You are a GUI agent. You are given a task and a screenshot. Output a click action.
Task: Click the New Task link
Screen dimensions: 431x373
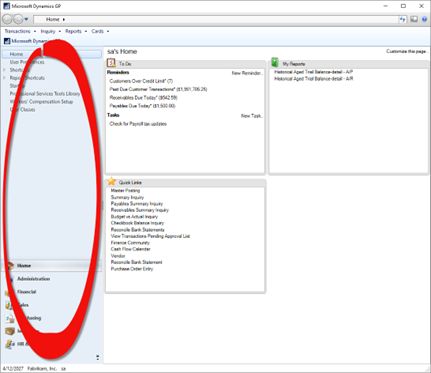(252, 116)
